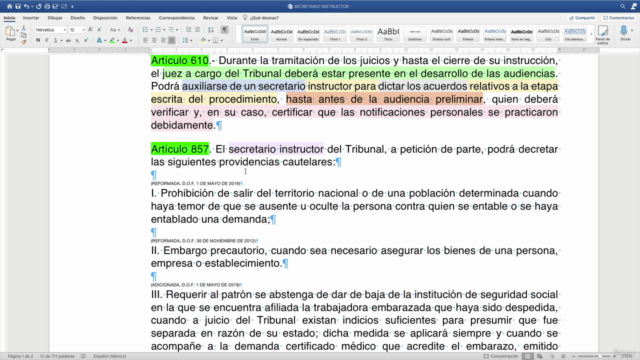Increase paragraph indent
The width and height of the screenshot is (640, 360).
click(x=197, y=30)
